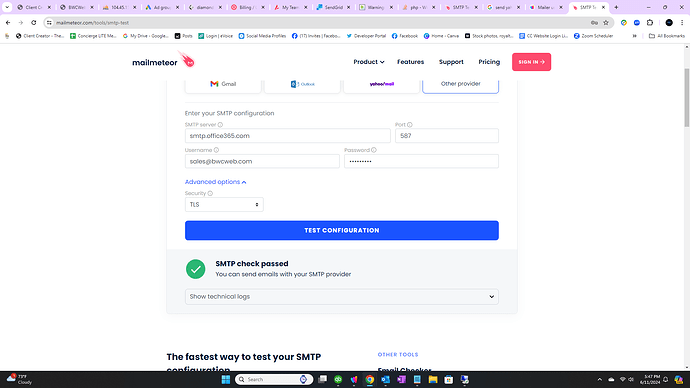Click the SMTP server info icon

click(x=220, y=125)
